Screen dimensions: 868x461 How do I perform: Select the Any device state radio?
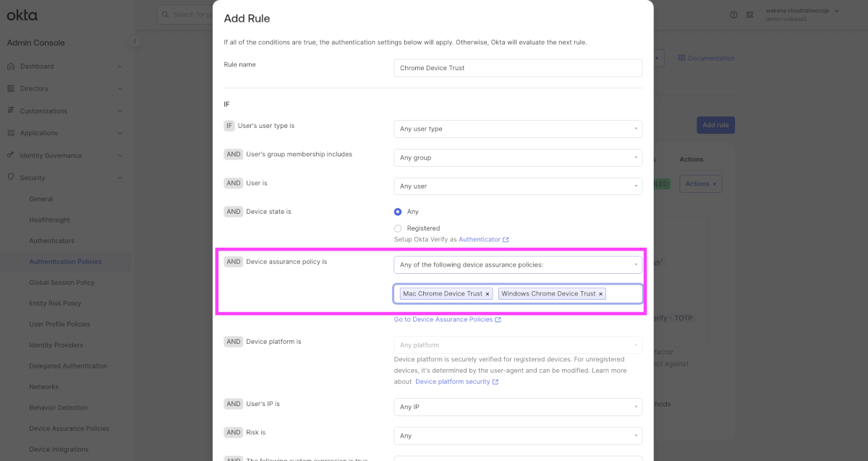point(398,212)
